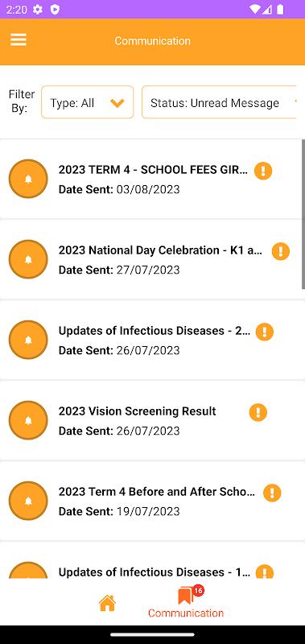Tap the exclamation icon on Vision Screening Result
Screen dimensions: 305x644
[x=258, y=412]
